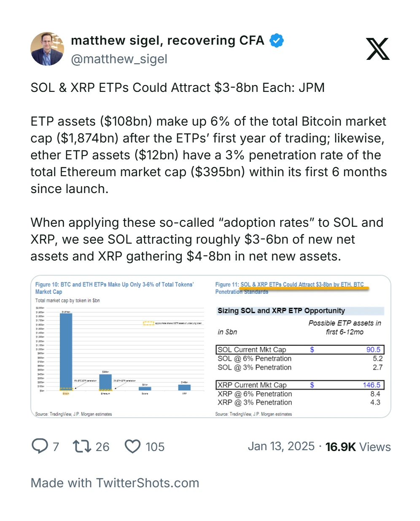This screenshot has width=420, height=521.
Task: Click the Jan 13, 2025 date
Action: pyautogui.click(x=281, y=446)
